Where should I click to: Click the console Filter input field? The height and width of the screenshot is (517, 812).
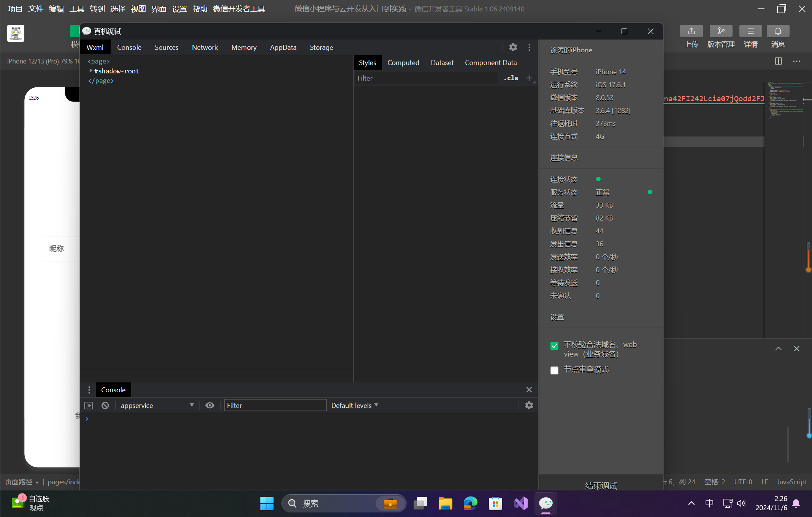pos(275,405)
